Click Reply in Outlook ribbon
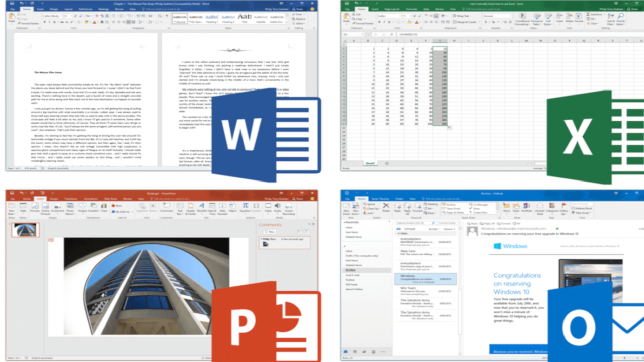 (x=398, y=208)
